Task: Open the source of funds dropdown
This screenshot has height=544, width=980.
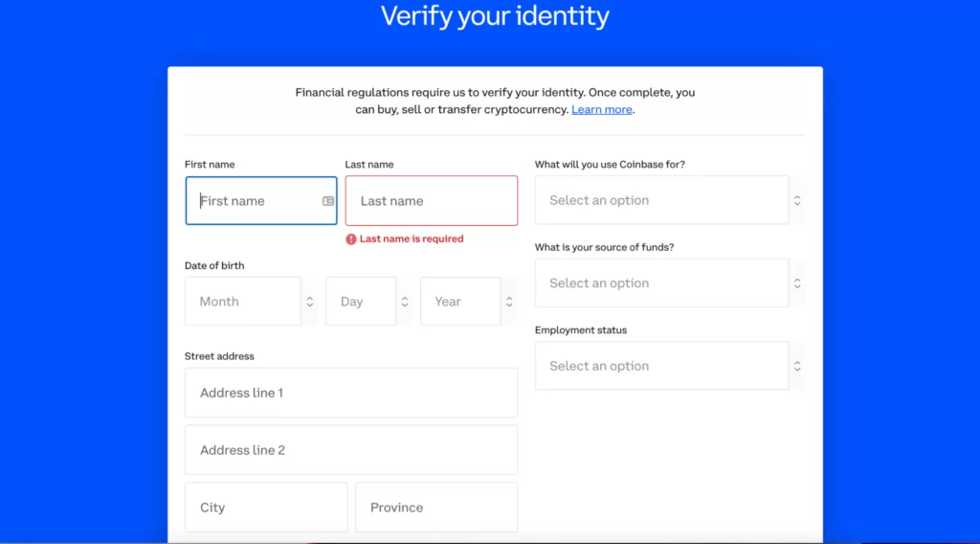Action: pos(662,283)
